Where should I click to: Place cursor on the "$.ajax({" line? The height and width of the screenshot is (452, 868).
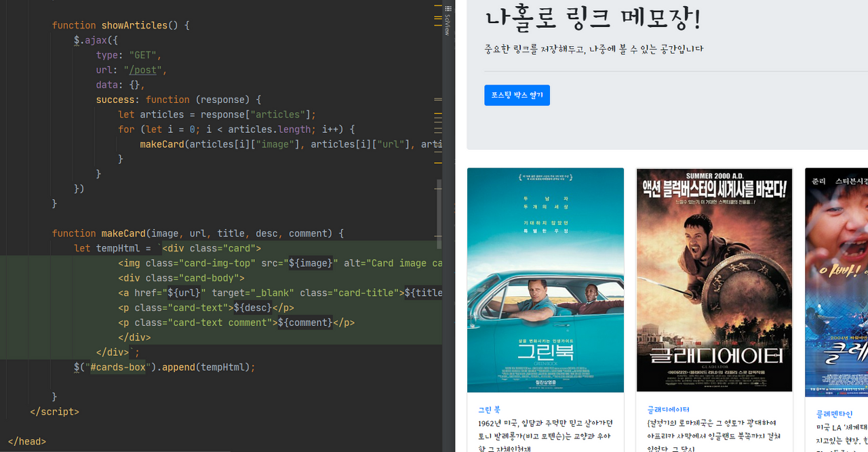tap(96, 40)
